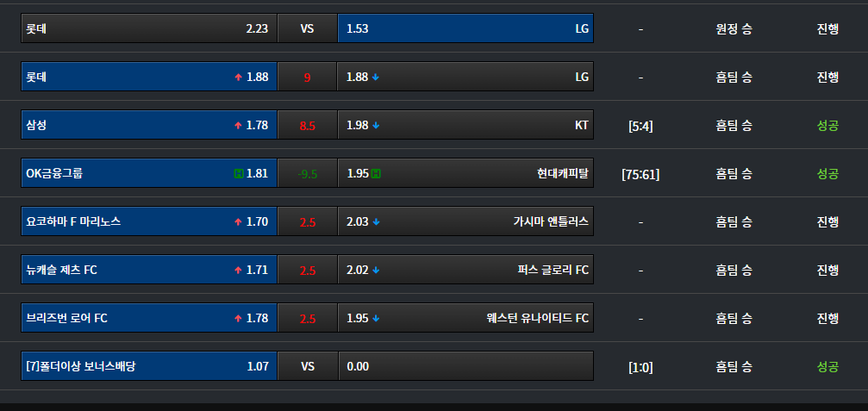This screenshot has width=868, height=411.
Task: Click red up-arrow by 요코하마 F 마리노스 1.70
Action: 238,221
